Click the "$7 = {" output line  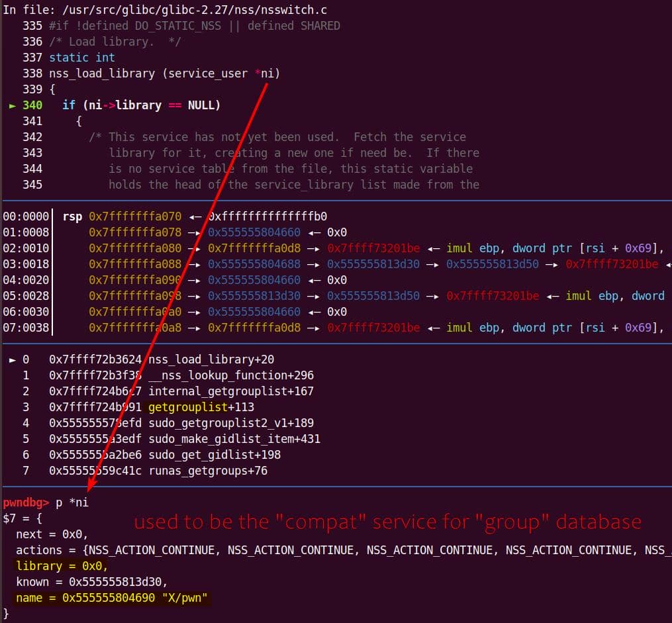(x=23, y=518)
